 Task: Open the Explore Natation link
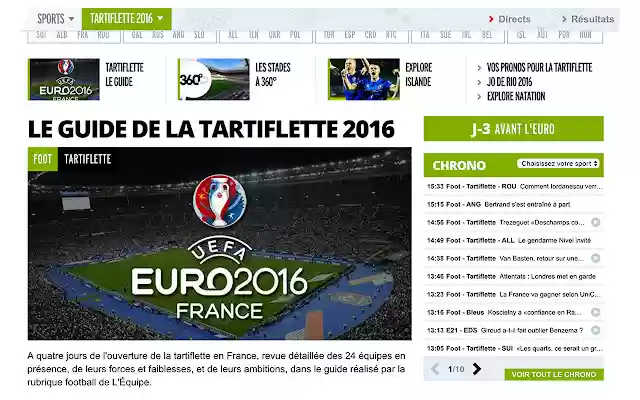(516, 96)
